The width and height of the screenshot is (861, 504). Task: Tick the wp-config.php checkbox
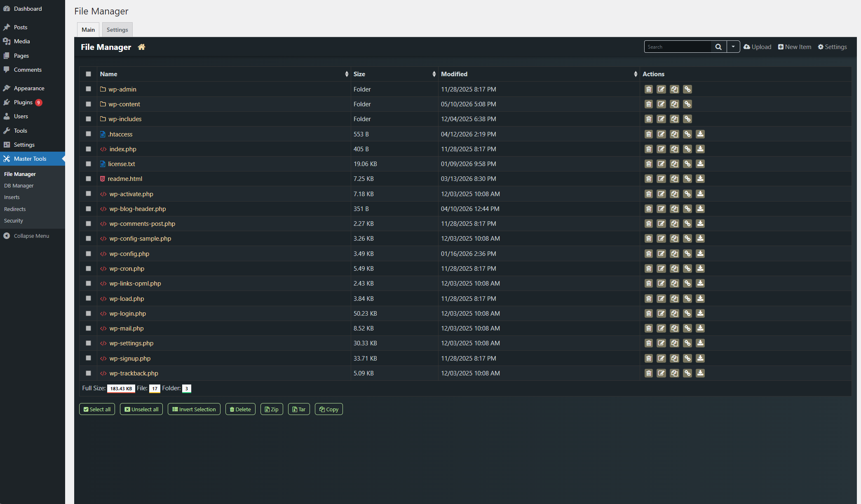(88, 253)
